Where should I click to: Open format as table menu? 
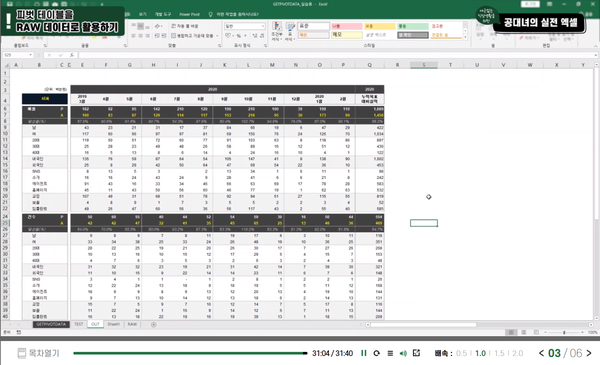pos(290,31)
